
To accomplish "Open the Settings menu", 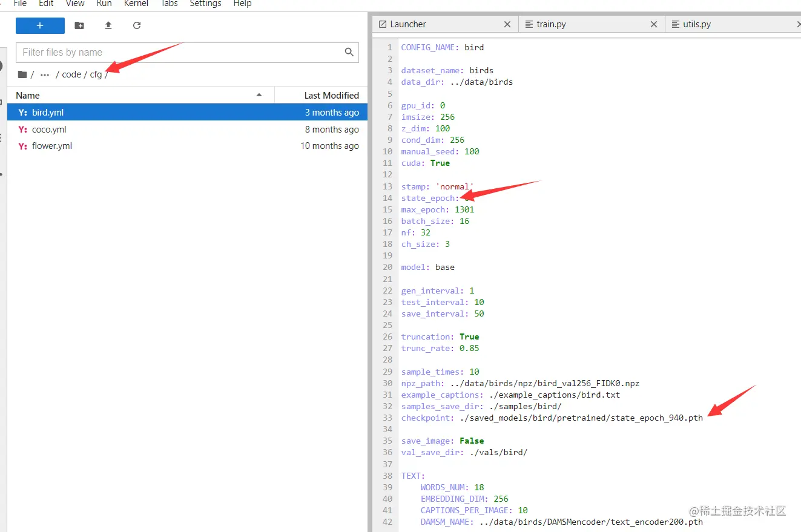I will pos(205,3).
